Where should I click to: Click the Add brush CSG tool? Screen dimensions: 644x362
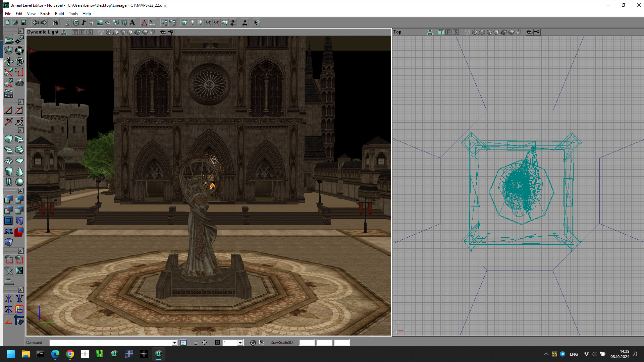click(9, 199)
